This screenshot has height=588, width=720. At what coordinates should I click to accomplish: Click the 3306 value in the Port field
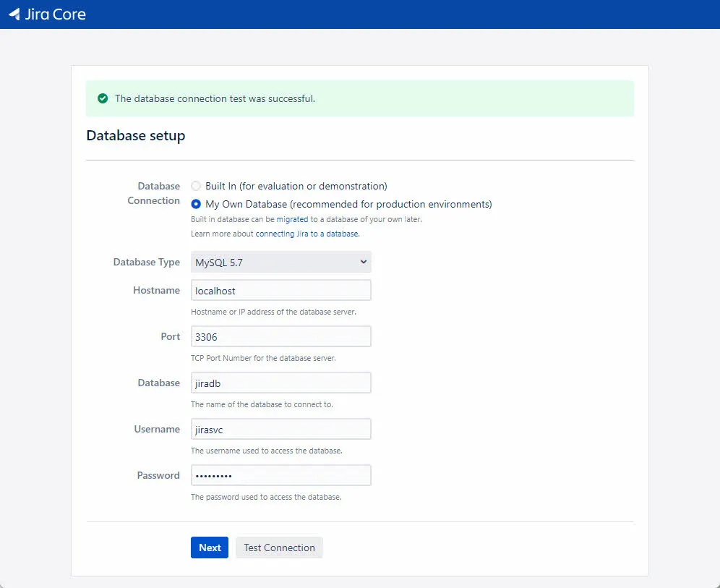pos(206,336)
